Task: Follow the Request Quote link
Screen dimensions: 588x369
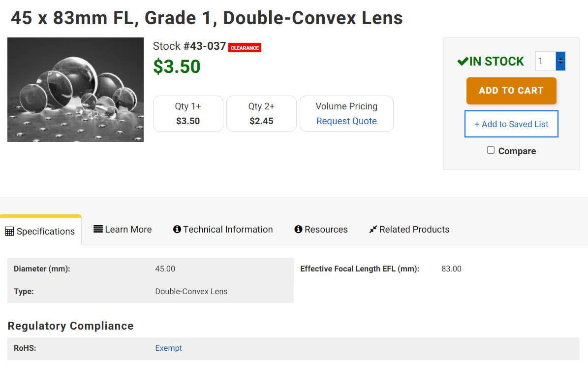Action: 346,121
